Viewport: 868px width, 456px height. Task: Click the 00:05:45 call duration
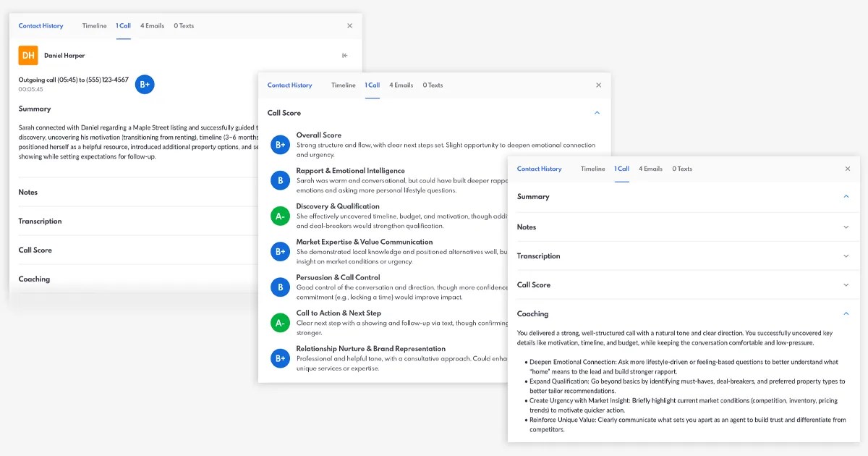31,90
